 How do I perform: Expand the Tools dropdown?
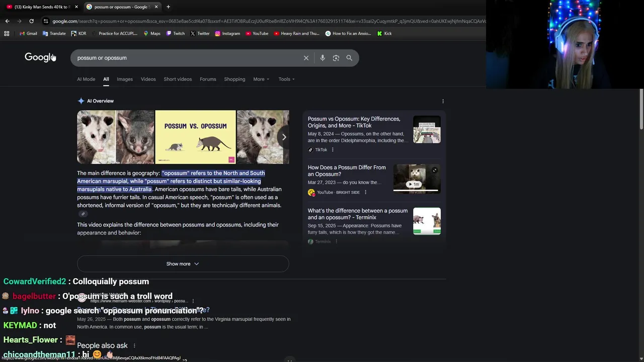pos(287,79)
